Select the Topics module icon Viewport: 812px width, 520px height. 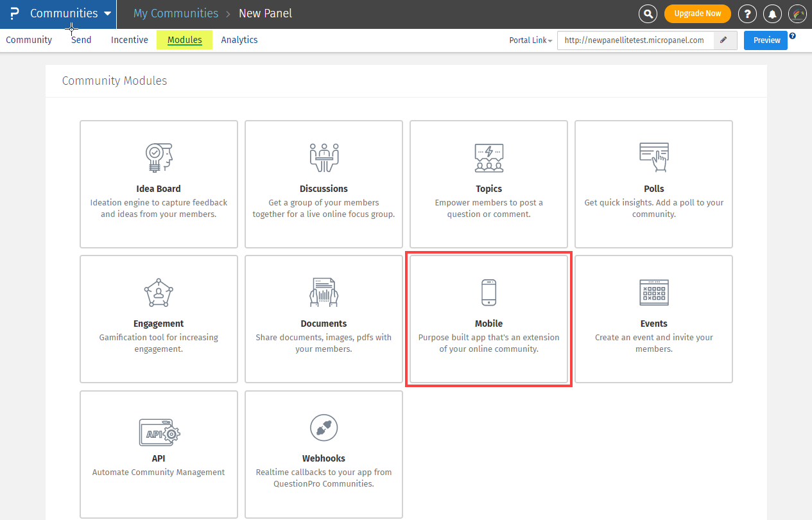[x=488, y=157]
